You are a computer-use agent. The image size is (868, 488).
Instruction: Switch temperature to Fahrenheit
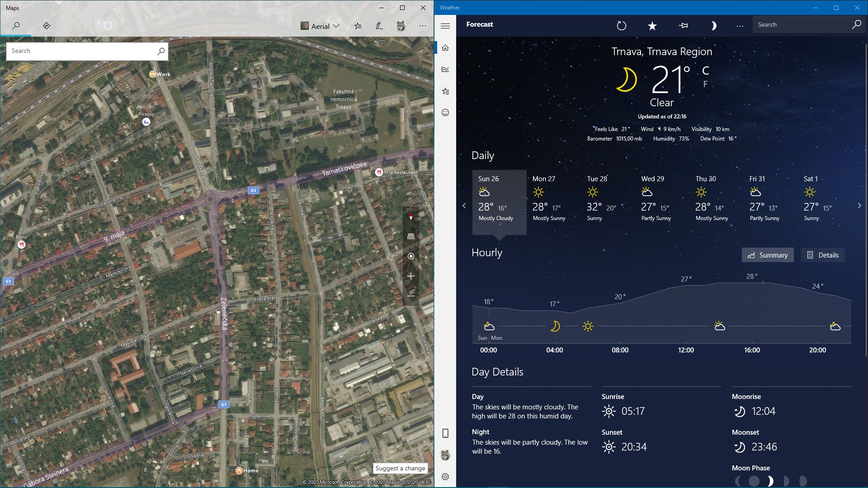tap(705, 84)
